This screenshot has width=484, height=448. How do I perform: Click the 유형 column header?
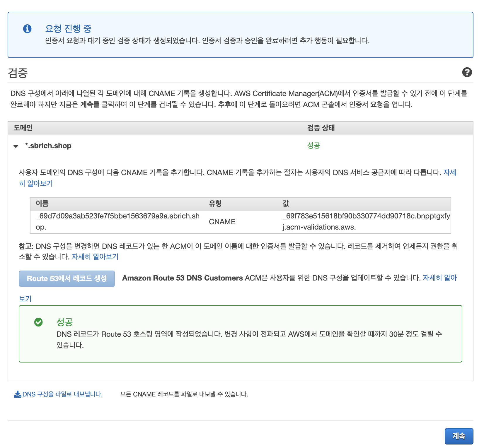pos(215,204)
